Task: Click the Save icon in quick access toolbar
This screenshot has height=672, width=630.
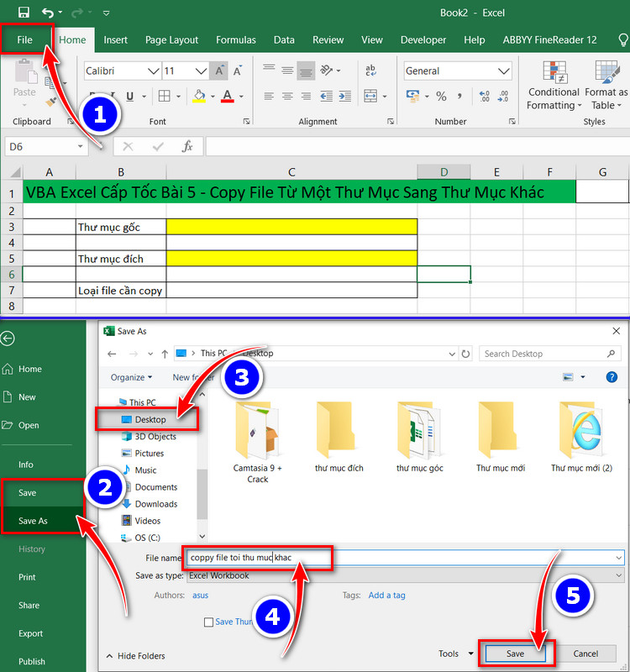Action: point(24,13)
